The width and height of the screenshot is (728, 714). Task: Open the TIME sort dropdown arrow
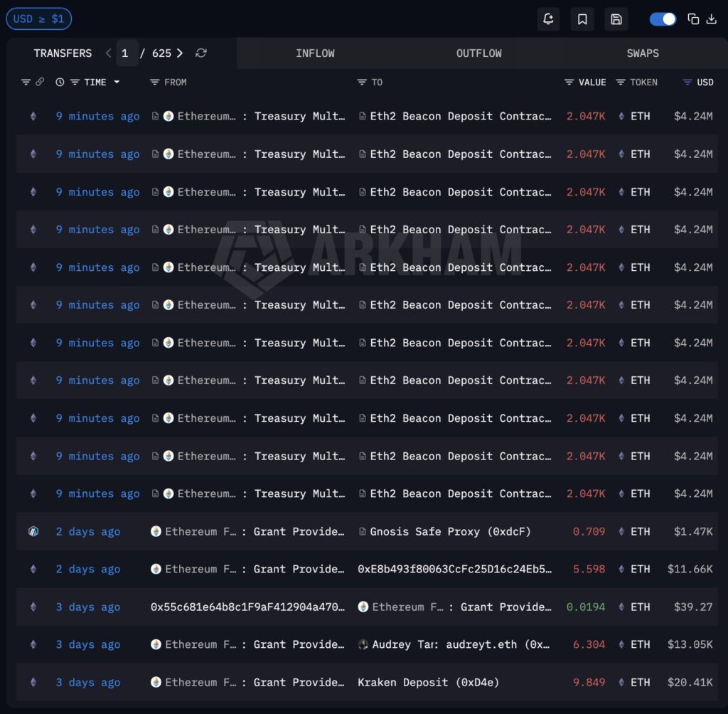(x=117, y=82)
